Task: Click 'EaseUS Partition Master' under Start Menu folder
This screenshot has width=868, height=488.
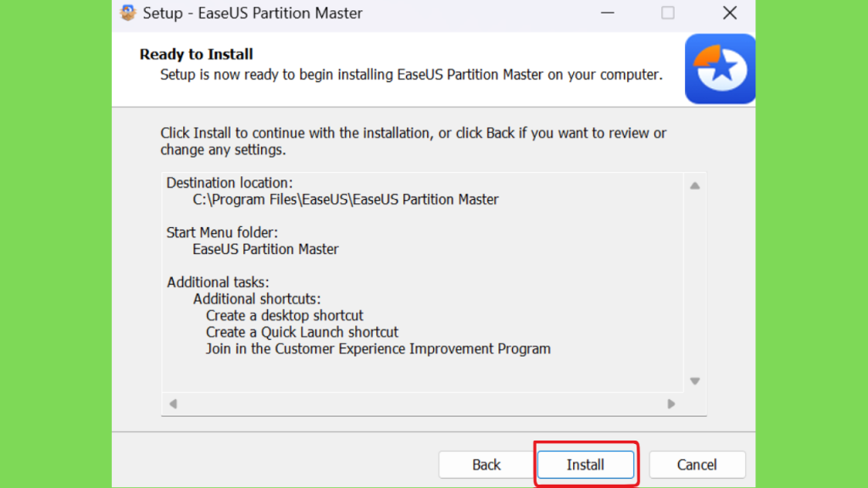Action: point(265,249)
